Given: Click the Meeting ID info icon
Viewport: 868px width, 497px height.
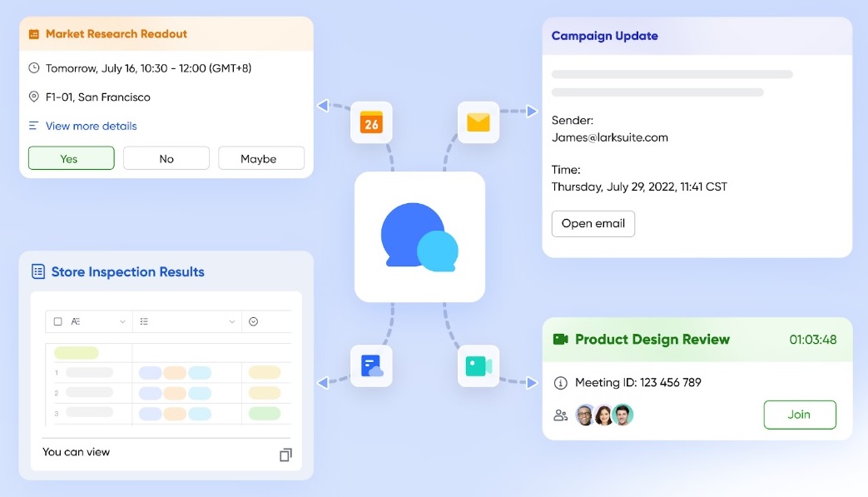Looking at the screenshot, I should pyautogui.click(x=560, y=383).
